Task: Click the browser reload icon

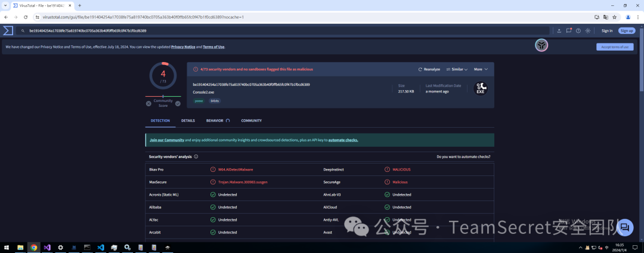Action: point(26,17)
